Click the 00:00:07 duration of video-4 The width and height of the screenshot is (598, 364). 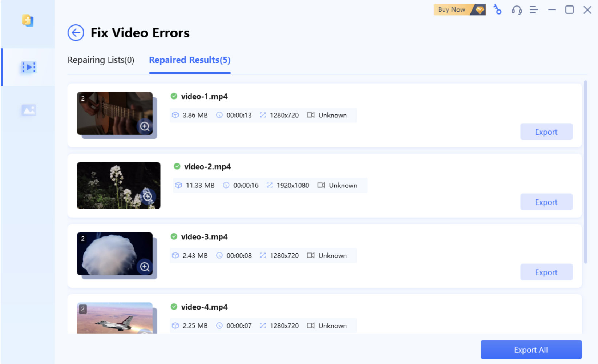(x=239, y=325)
